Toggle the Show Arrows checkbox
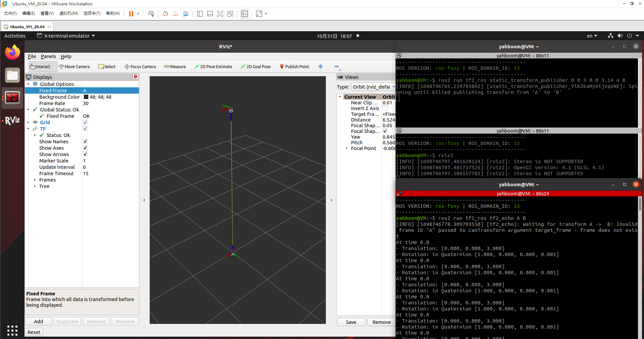Screen dimensions: 644x339 [85, 154]
